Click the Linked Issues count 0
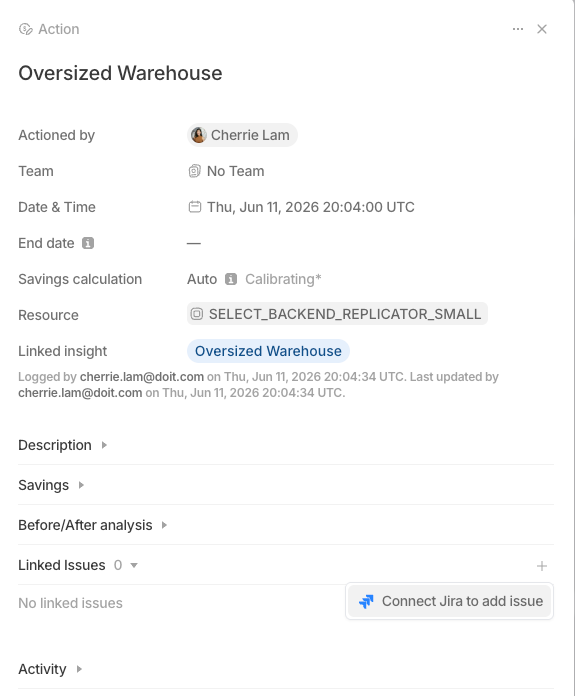575x696 pixels. (x=118, y=565)
